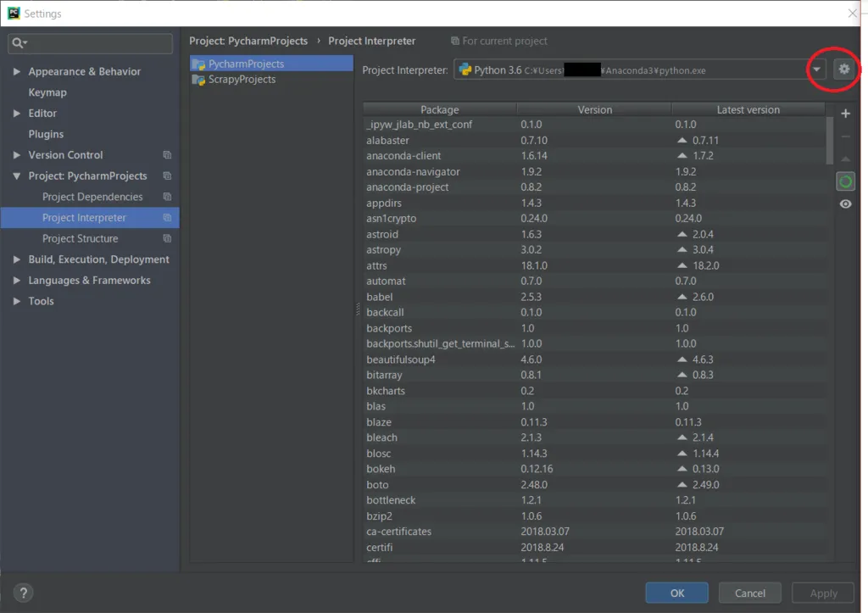Collapse Project: PycharmProjects section
868x613 pixels.
click(x=17, y=176)
